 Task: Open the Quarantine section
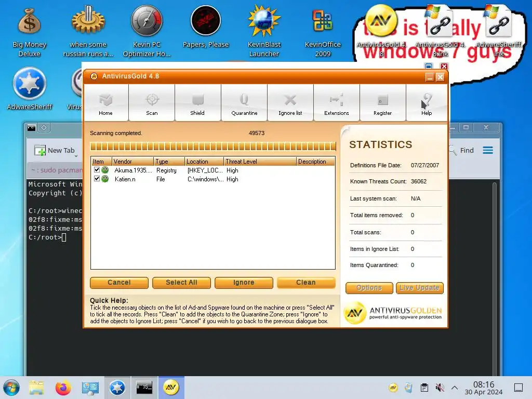(244, 103)
